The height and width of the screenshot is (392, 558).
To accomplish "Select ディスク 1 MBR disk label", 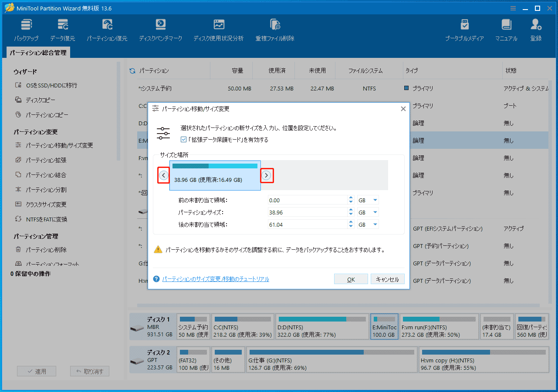I will point(152,327).
